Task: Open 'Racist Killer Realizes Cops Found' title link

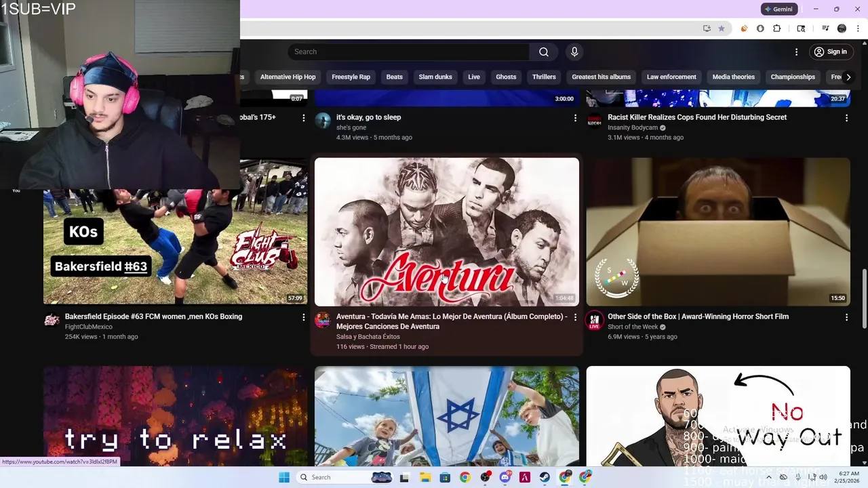Action: tap(697, 117)
